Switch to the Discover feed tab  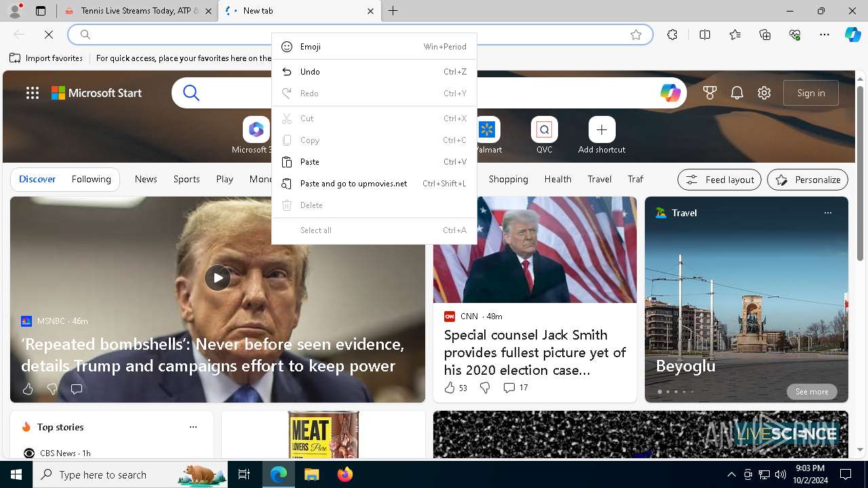tap(37, 180)
